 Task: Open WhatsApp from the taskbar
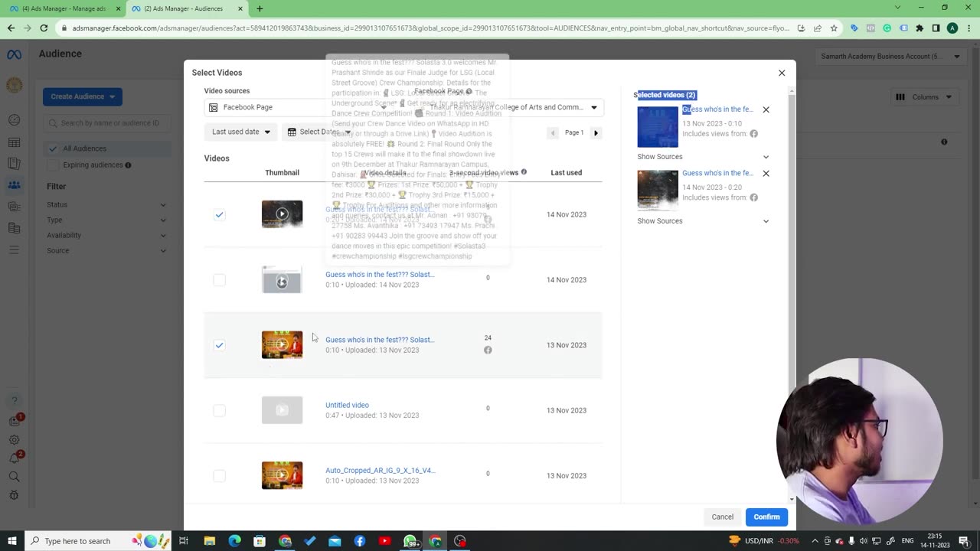pos(410,541)
